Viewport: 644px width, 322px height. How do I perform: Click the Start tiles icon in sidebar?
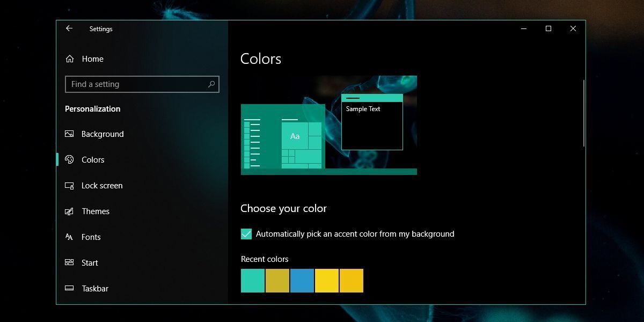click(x=69, y=262)
